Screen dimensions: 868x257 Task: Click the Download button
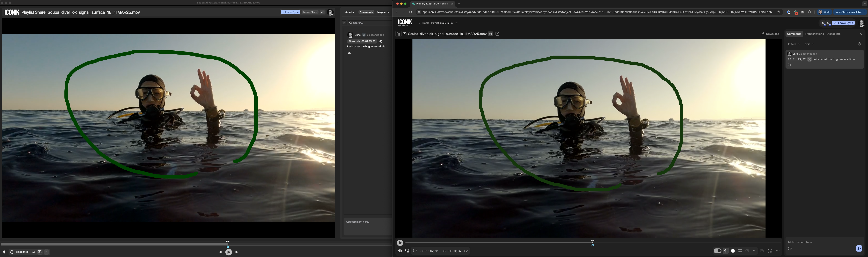tap(770, 34)
